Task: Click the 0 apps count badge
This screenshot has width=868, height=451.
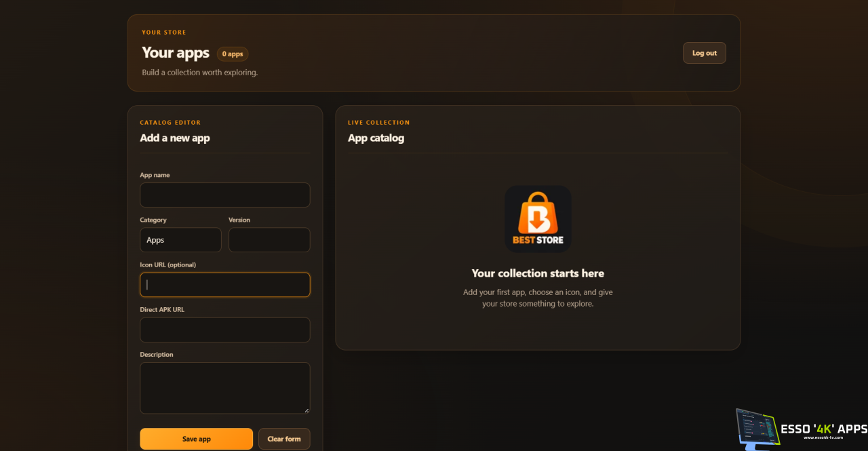Action: (233, 54)
